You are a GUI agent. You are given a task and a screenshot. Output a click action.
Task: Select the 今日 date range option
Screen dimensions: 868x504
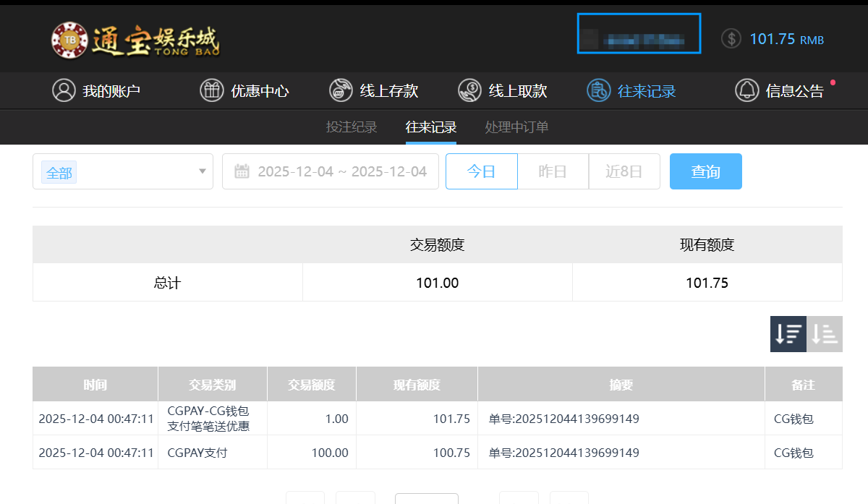[481, 171]
